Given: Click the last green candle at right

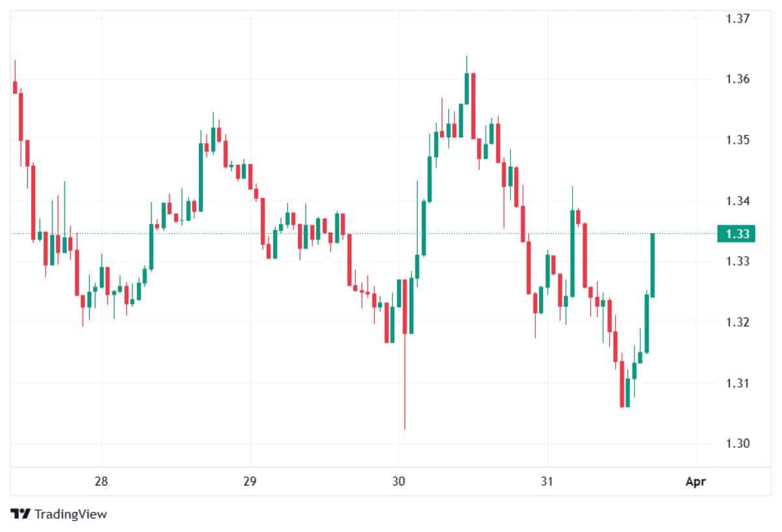Looking at the screenshot, I should tap(652, 265).
